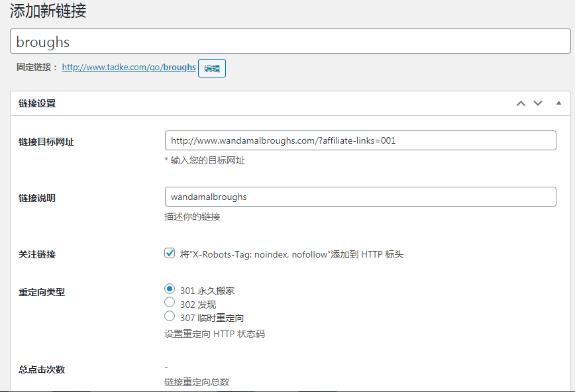Click the 总点击次数 row label
The image size is (575, 392).
pos(42,369)
